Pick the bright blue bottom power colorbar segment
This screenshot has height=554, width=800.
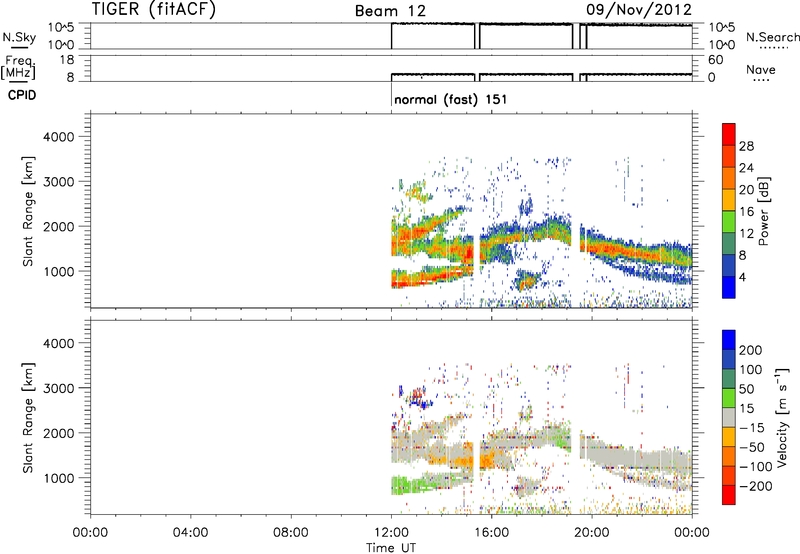pos(729,287)
